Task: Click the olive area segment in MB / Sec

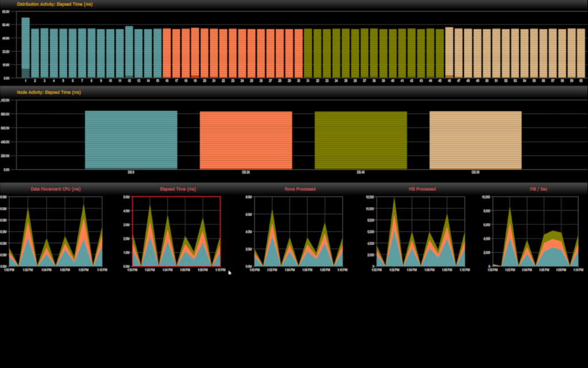Action: click(x=552, y=234)
